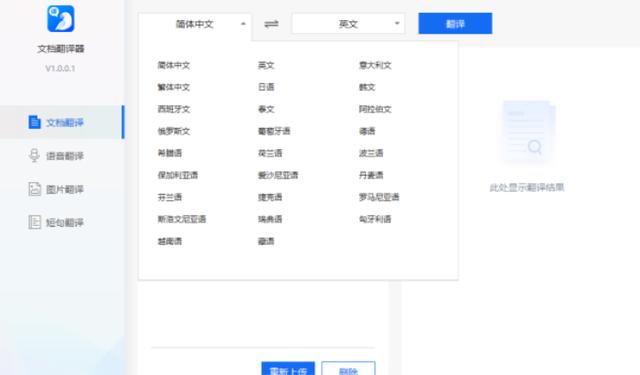Click 斯洛文尼亚语 in the language list
The width and height of the screenshot is (640, 375).
pos(182,220)
